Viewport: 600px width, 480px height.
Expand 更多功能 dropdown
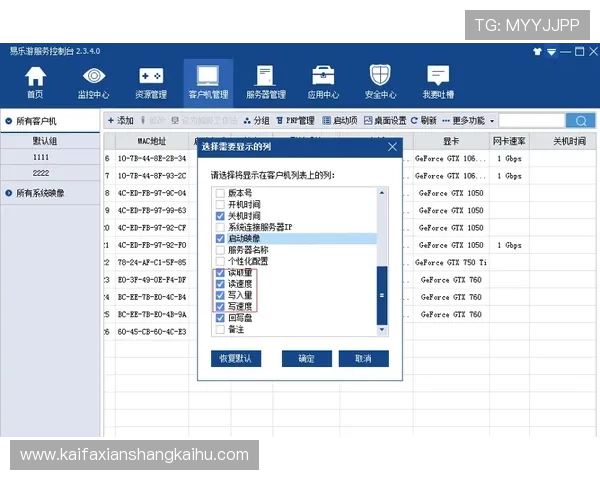(468, 121)
